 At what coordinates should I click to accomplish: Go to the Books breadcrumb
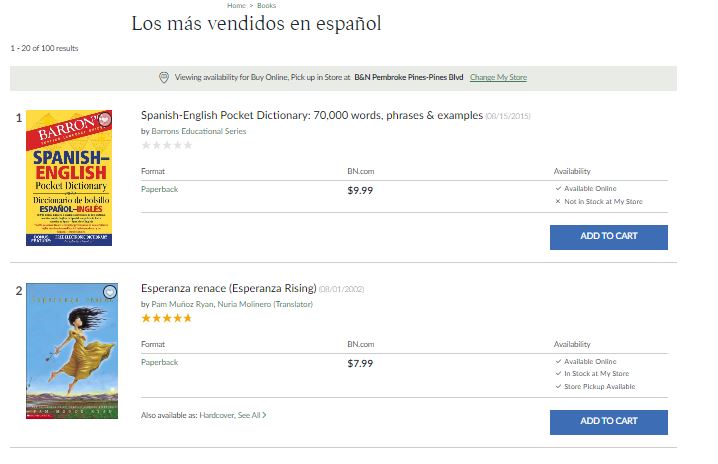point(267,6)
